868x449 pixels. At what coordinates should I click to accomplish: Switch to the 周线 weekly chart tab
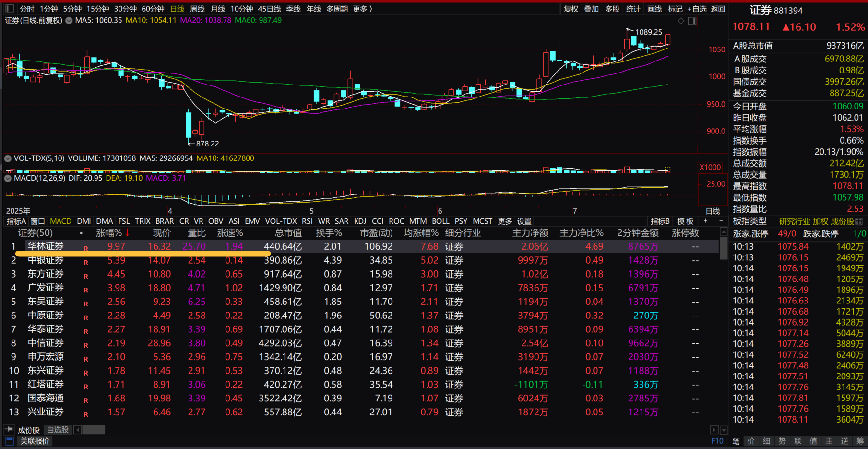pos(197,9)
